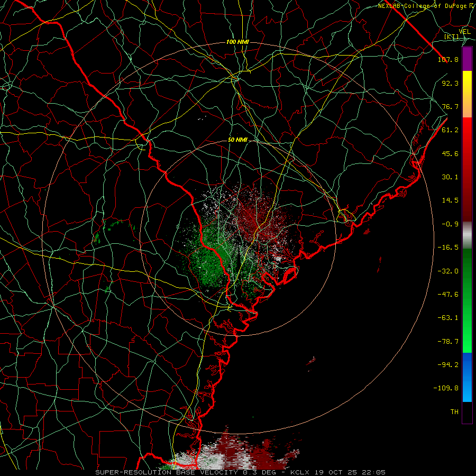
Task: Click the 14.5 velocity scale value
Action: [450, 200]
